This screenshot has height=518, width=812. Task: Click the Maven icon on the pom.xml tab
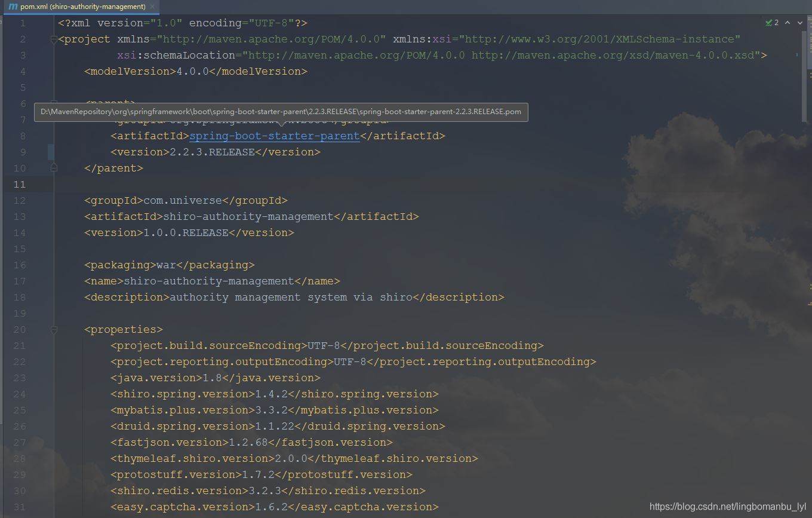point(13,8)
